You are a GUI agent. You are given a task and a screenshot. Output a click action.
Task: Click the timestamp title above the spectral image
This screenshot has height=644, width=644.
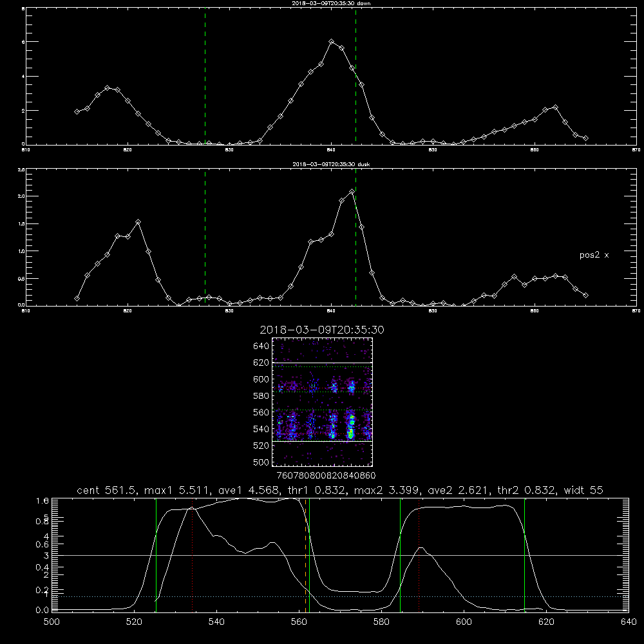(x=322, y=330)
